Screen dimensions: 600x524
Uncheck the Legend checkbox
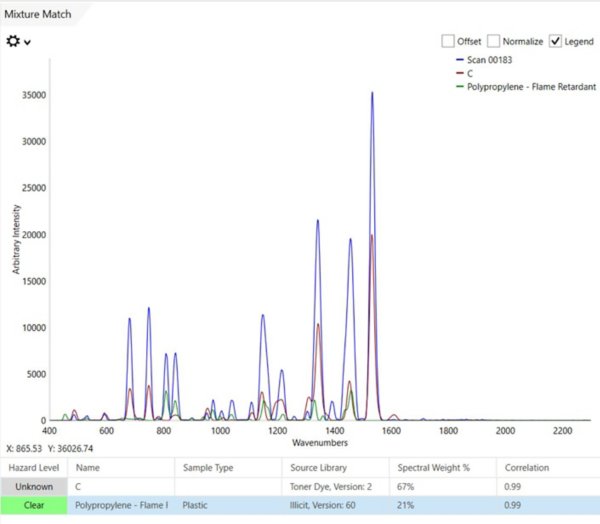tap(555, 41)
